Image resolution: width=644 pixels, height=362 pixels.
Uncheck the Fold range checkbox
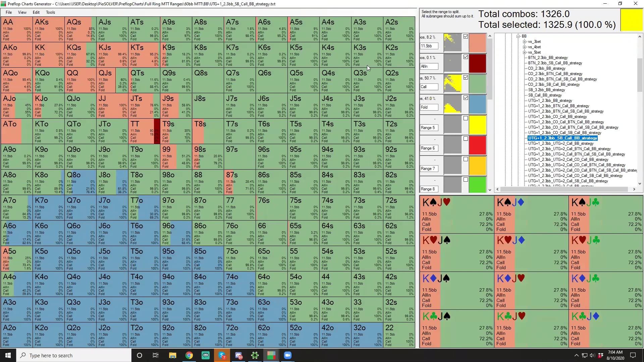[x=466, y=98]
